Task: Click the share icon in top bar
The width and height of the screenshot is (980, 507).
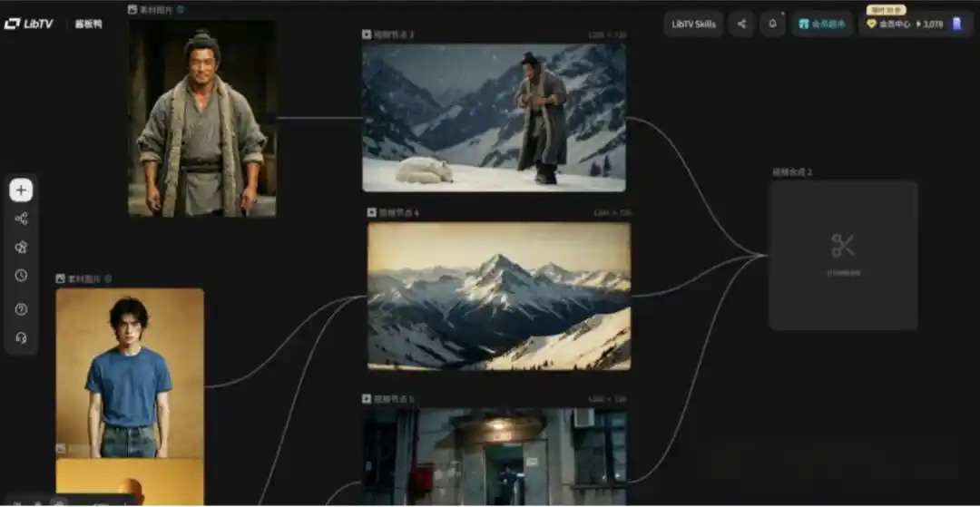Action: (x=741, y=24)
